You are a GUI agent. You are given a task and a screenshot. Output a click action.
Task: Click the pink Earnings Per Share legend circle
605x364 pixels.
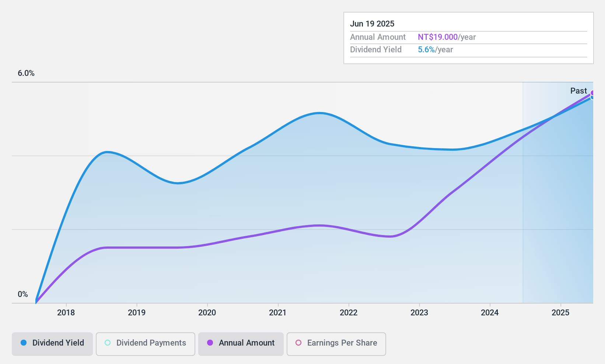298,343
